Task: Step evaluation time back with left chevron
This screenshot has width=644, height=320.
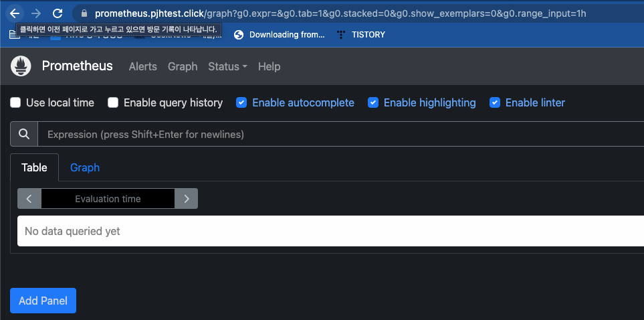Action: pyautogui.click(x=29, y=199)
